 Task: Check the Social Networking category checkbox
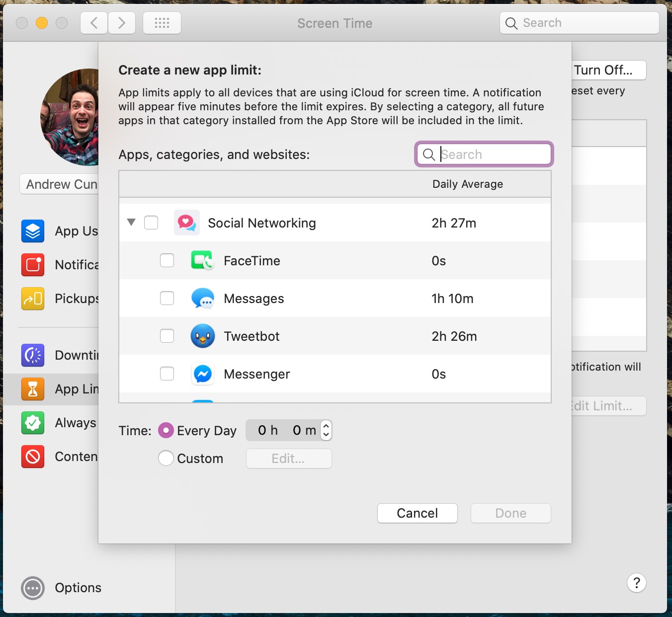pyautogui.click(x=151, y=223)
